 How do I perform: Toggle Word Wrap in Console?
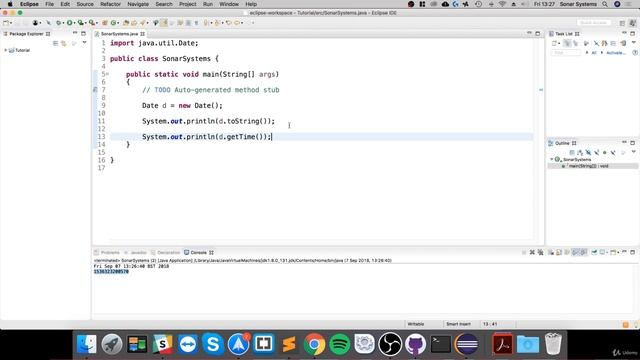point(567,253)
